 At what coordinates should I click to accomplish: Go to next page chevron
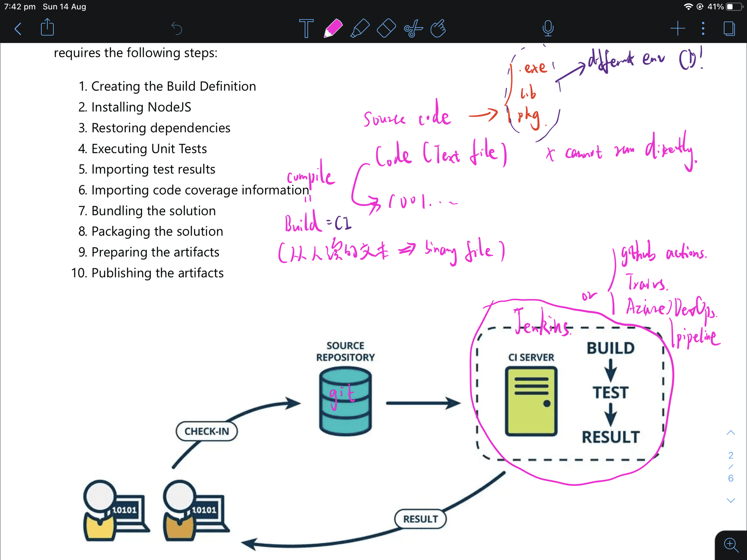point(731,500)
